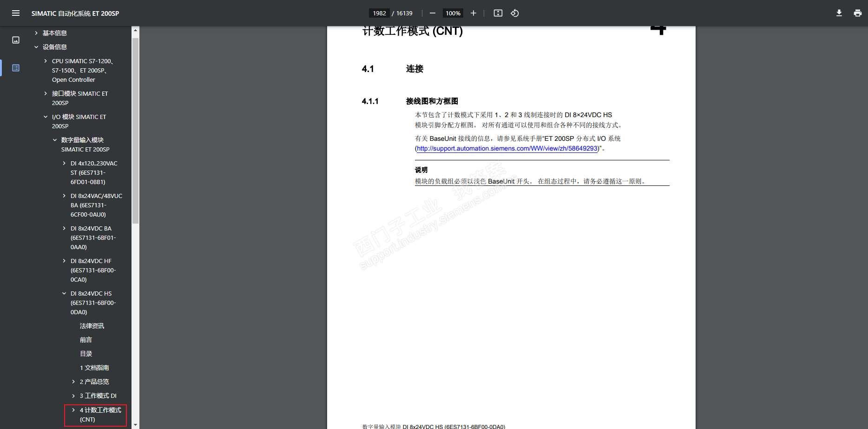Jump to 1 文档指南 section
Image resolution: width=868 pixels, height=429 pixels.
pos(94,368)
